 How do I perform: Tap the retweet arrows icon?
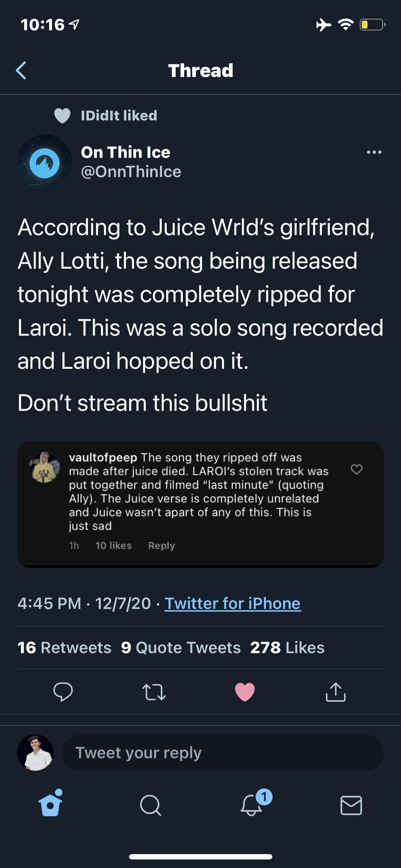pyautogui.click(x=154, y=692)
